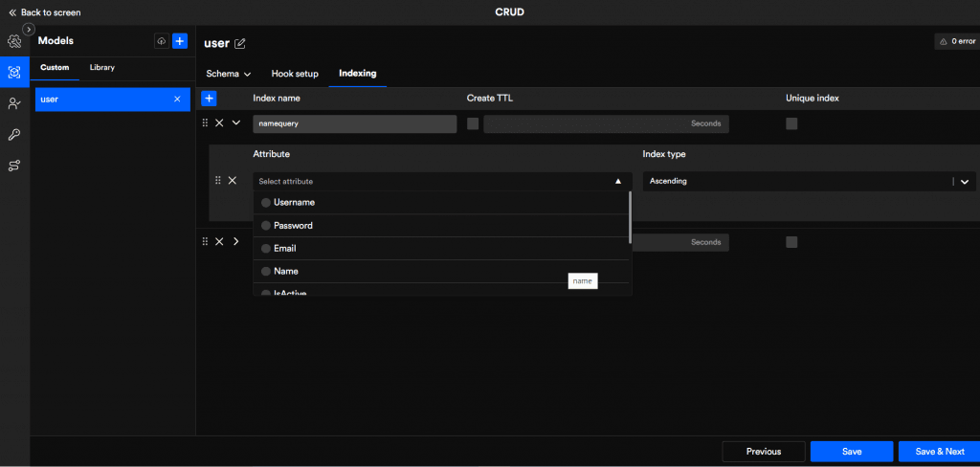980x467 pixels.
Task: Click the Save button
Action: (x=852, y=452)
